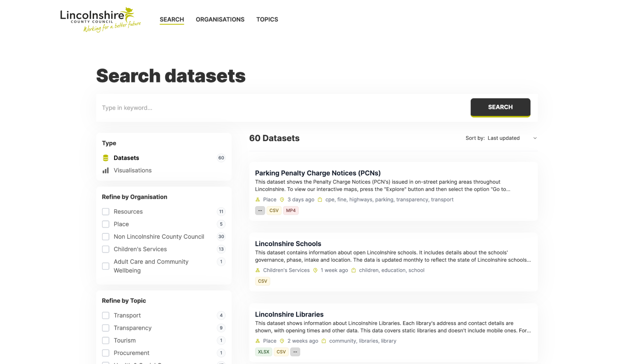This screenshot has width=635, height=364.
Task: Select the Datasets stack icon
Action: coord(106,158)
